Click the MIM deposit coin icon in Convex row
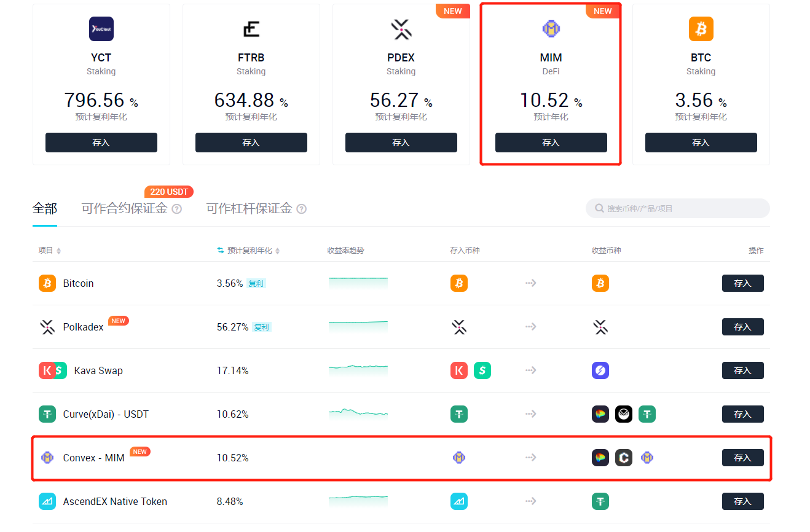This screenshot has height=532, width=810. coord(459,458)
